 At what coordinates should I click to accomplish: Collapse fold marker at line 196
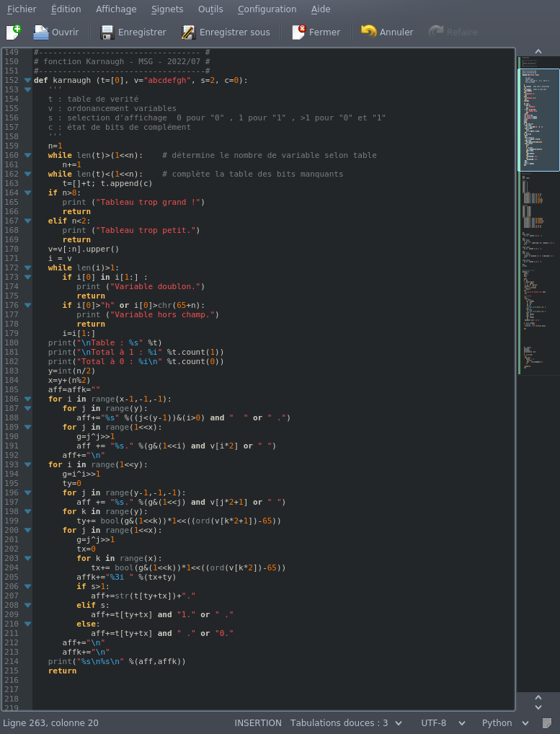coord(27,492)
